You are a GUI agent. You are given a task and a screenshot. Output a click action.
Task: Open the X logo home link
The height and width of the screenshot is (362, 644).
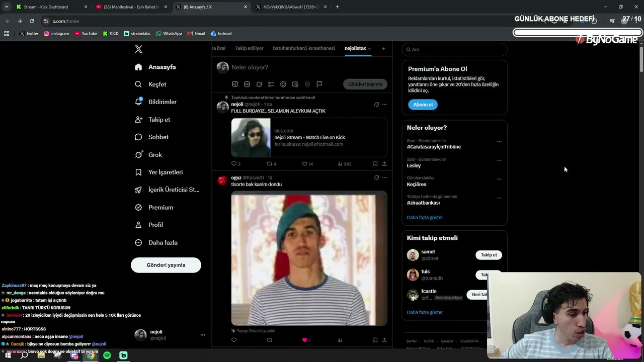[x=138, y=49]
